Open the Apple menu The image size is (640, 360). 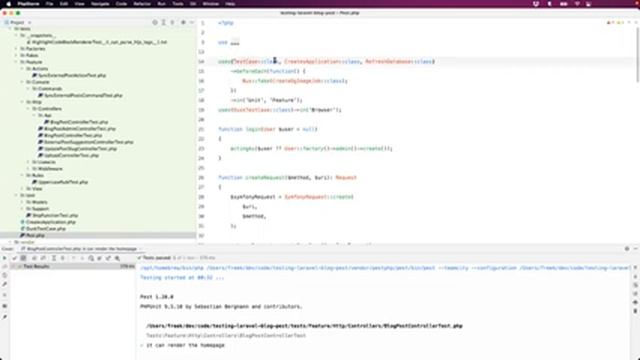8,4
